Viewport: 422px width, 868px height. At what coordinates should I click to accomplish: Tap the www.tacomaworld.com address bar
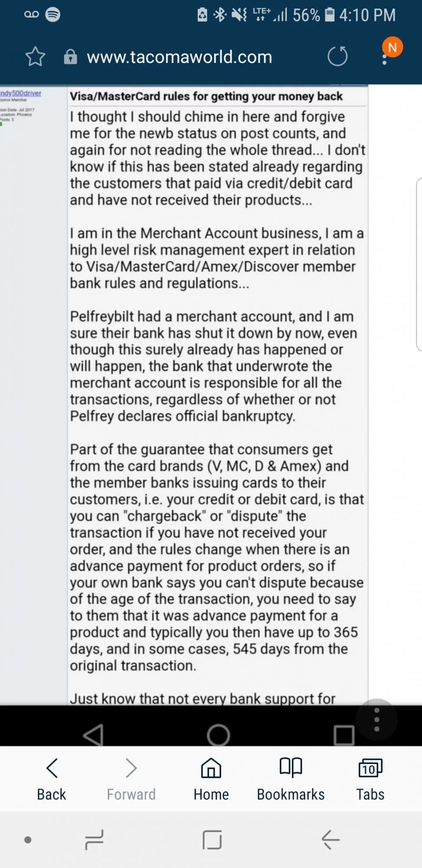179,56
